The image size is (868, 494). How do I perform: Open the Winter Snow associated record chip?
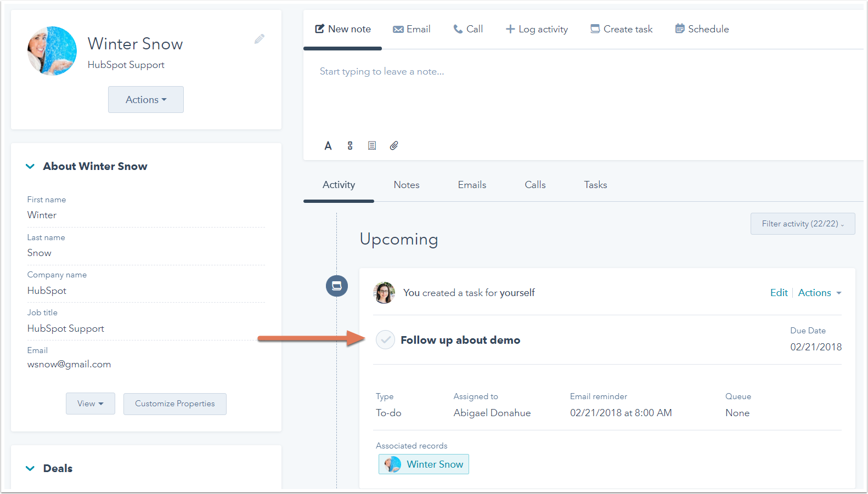click(x=424, y=464)
